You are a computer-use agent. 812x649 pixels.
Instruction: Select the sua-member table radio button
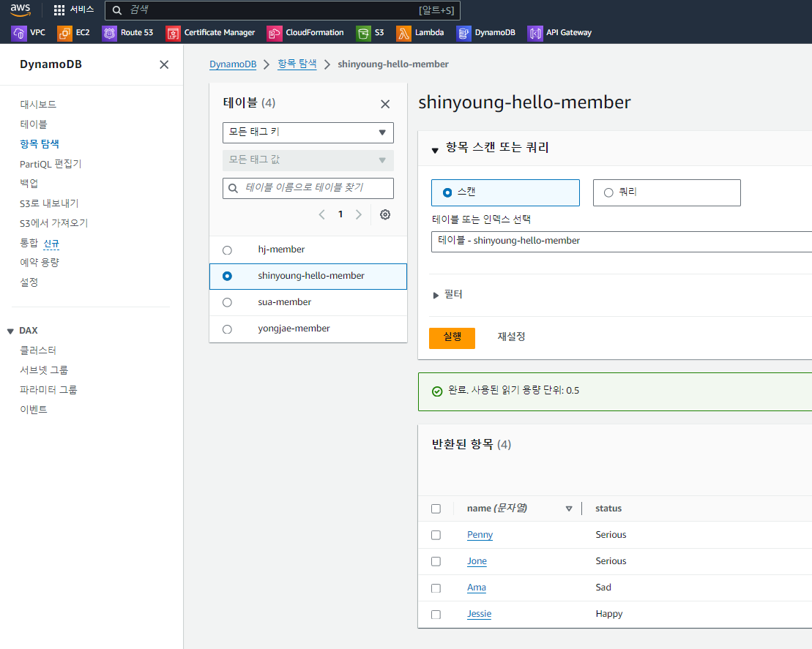pos(227,303)
